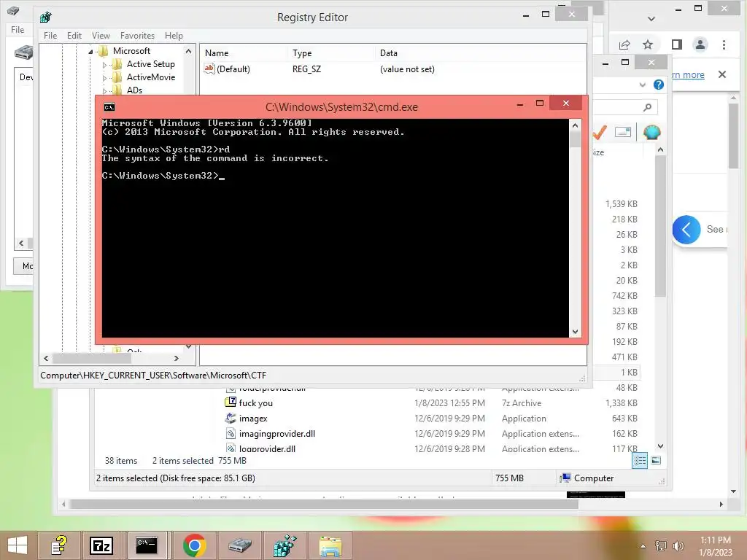Image resolution: width=747 pixels, height=560 pixels.
Task: Open the Registry Editor Edit menu
Action: (74, 36)
